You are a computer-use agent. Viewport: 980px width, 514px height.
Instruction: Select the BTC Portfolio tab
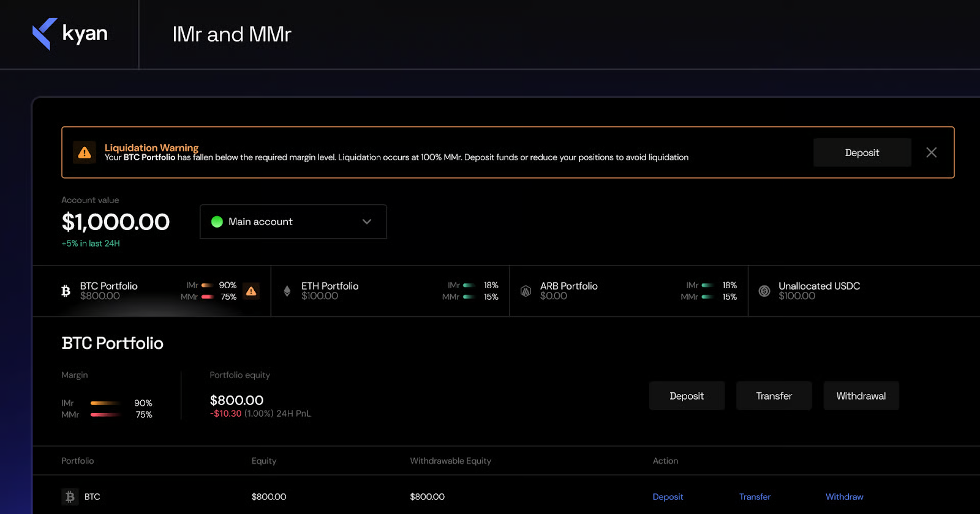click(x=151, y=291)
